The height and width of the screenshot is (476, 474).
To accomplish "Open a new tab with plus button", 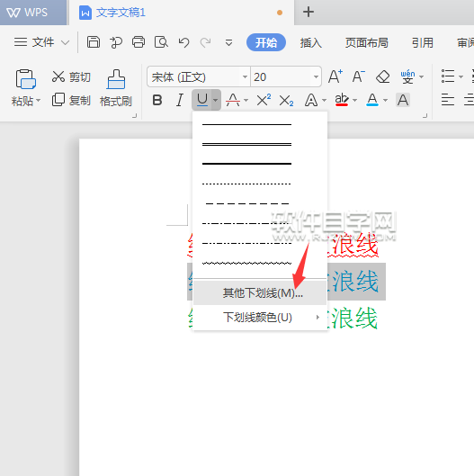I will coord(309,12).
